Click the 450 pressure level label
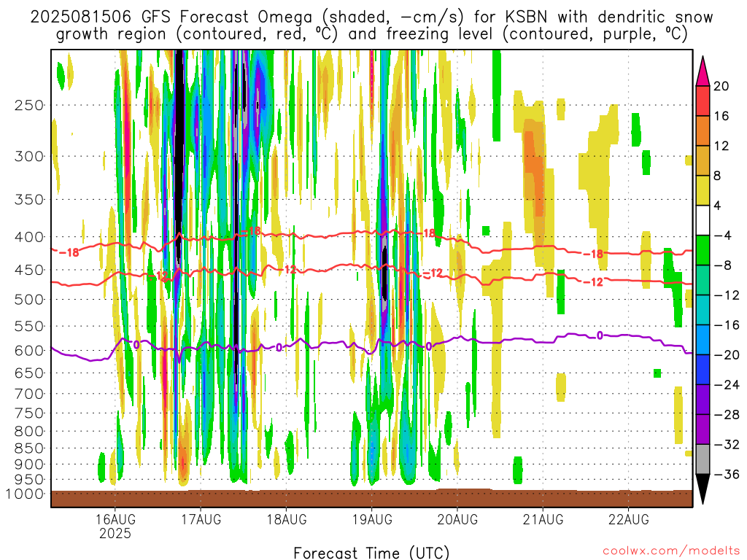Screen dimensions: 747x560 click(29, 270)
